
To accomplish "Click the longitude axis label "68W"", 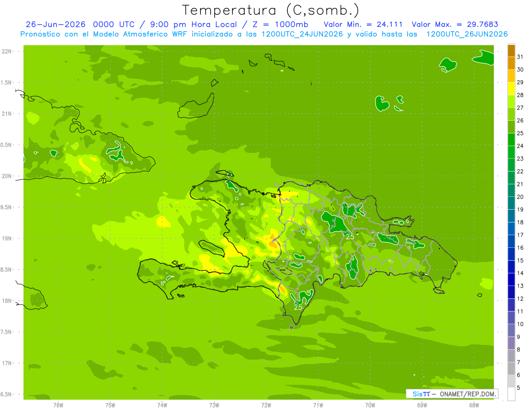I will (x=474, y=405).
